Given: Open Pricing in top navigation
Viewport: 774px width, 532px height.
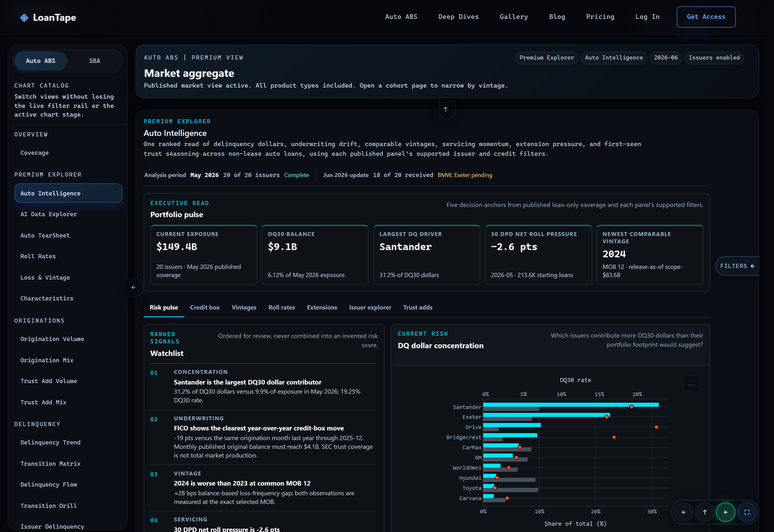Looking at the screenshot, I should click(x=600, y=17).
